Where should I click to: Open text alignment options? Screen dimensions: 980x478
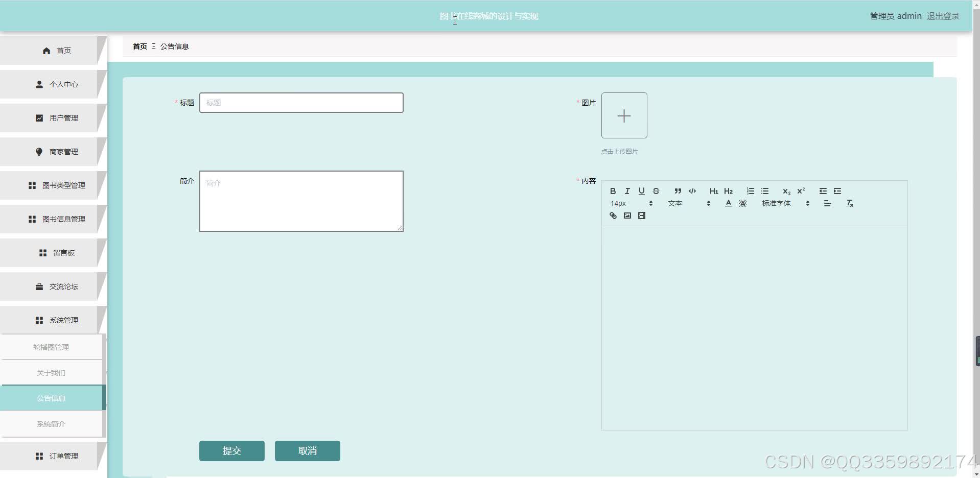pyautogui.click(x=828, y=203)
